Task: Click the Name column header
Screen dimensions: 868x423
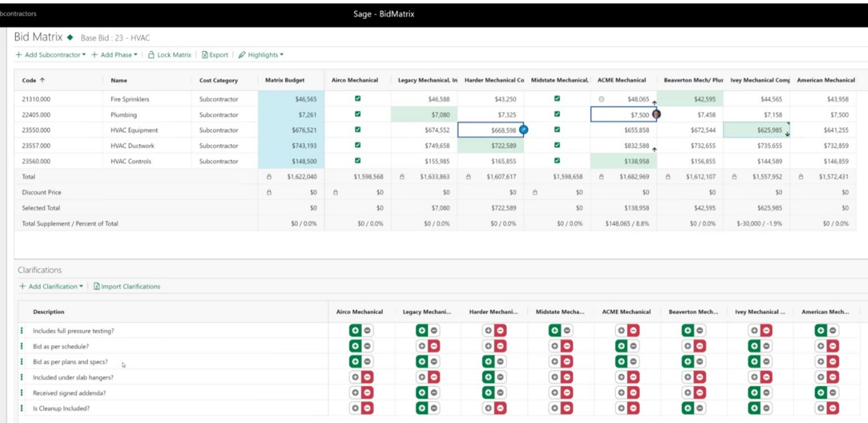Action: [119, 80]
